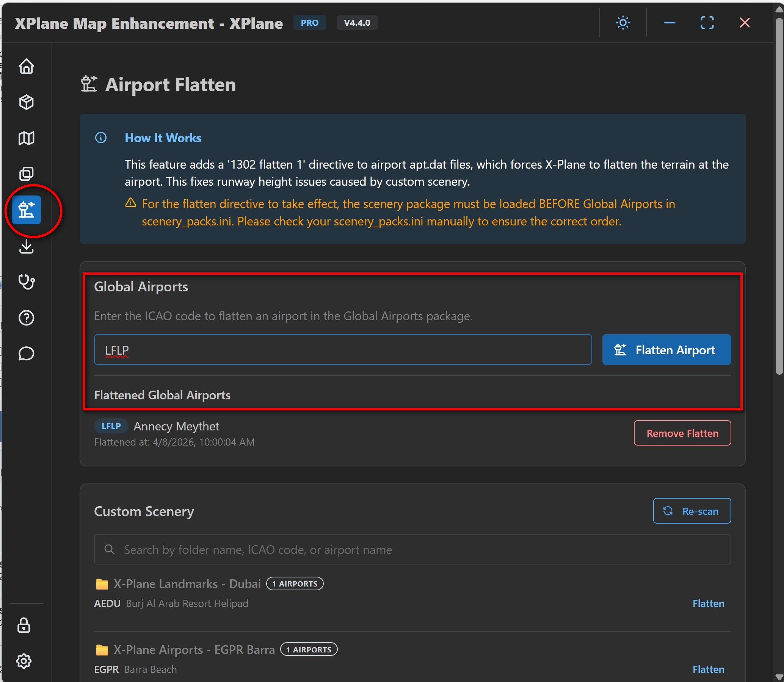Open the Home sidebar icon
Viewport: 784px width, 682px height.
[x=26, y=67]
